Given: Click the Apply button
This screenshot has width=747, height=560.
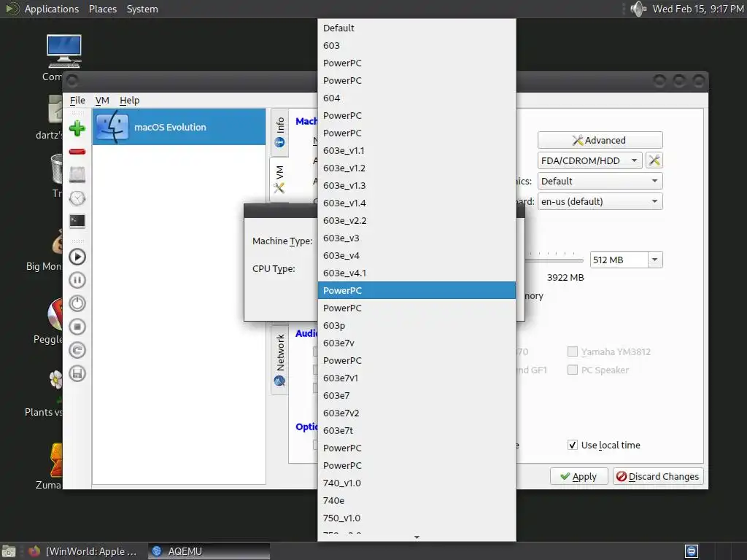Looking at the screenshot, I should (578, 476).
